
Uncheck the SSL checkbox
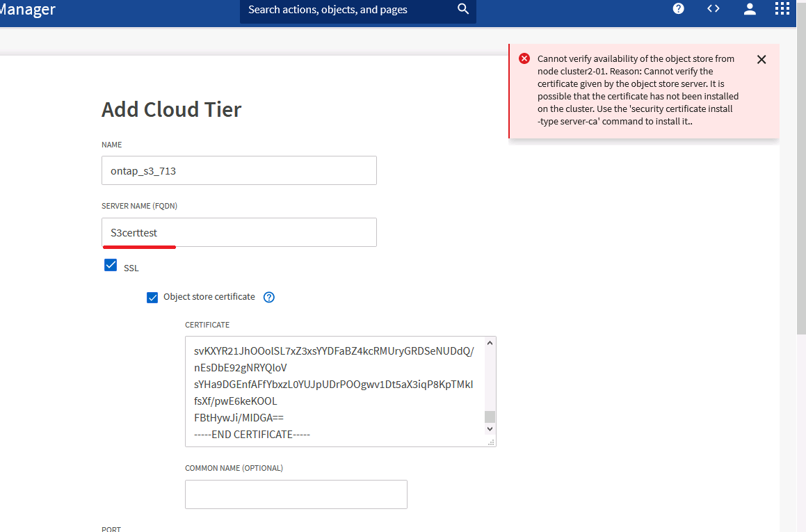pyautogui.click(x=111, y=265)
